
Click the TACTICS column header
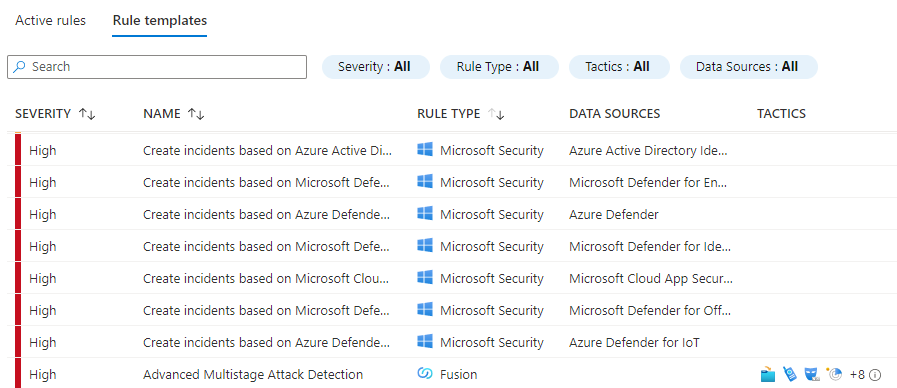(781, 114)
